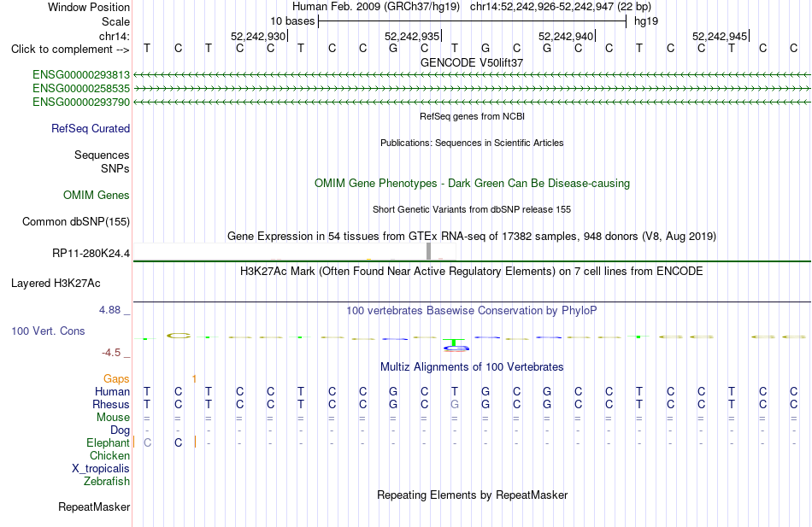Viewport: 812px width, 527px height.
Task: Click the '10 bases' scale label
Action: (292, 21)
